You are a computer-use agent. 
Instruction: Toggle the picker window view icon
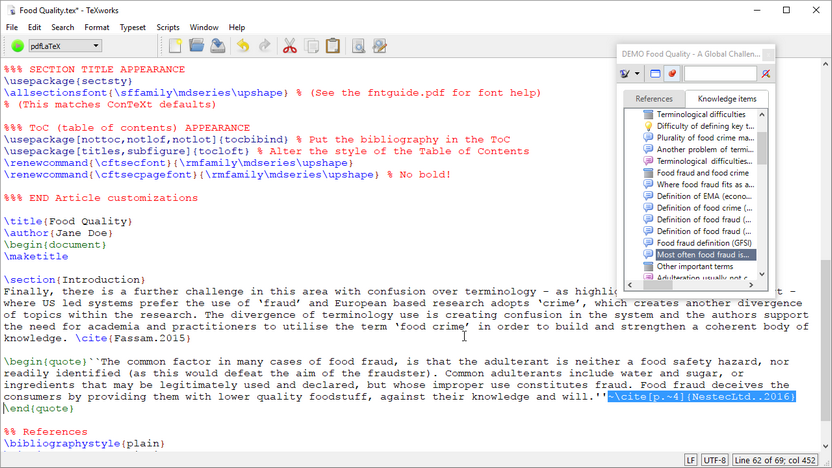coord(655,74)
